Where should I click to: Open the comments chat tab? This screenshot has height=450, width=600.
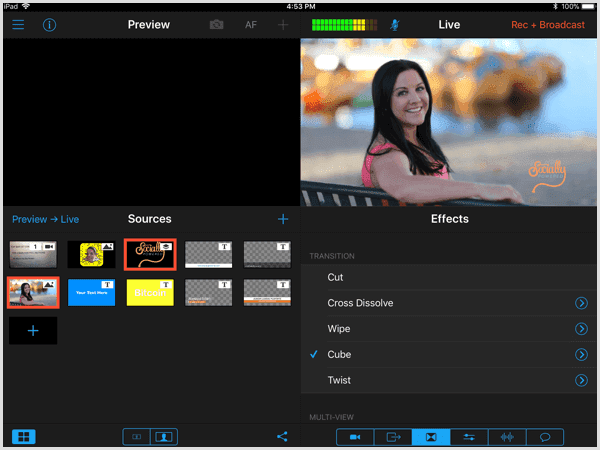[x=545, y=437]
